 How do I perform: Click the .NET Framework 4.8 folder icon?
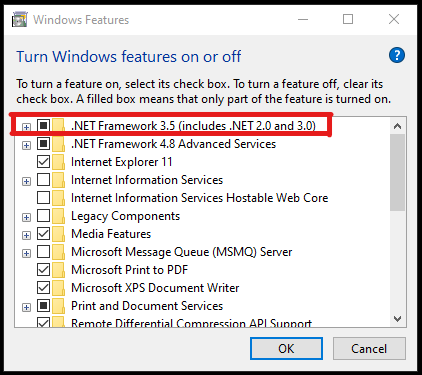pyautogui.click(x=58, y=144)
